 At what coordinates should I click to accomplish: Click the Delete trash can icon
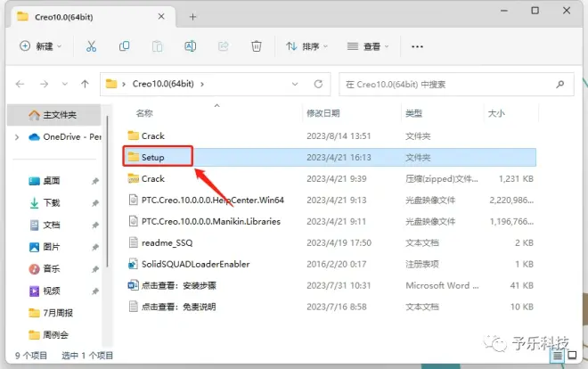coord(256,46)
